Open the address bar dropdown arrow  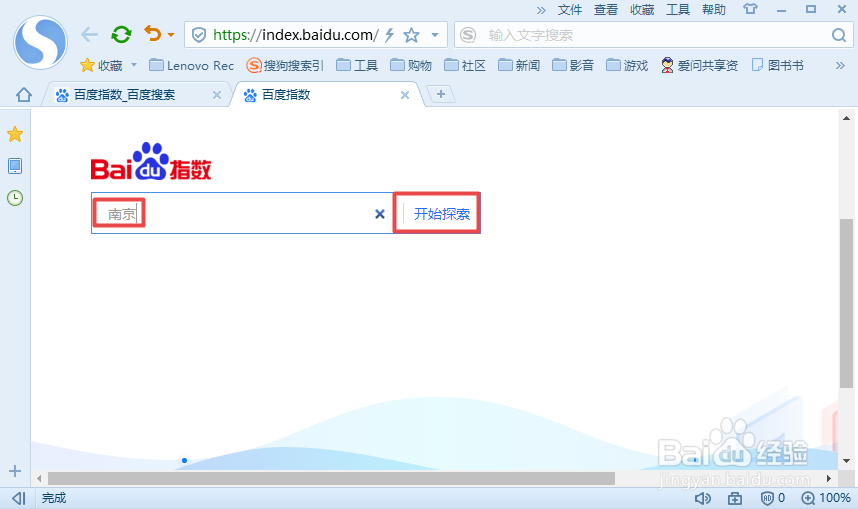(x=435, y=35)
